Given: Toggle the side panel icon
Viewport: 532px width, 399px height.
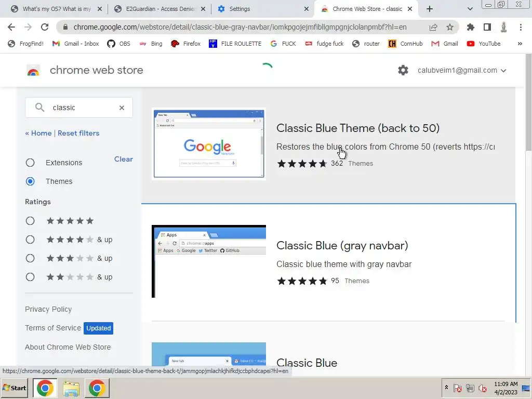Looking at the screenshot, I should pos(487,27).
